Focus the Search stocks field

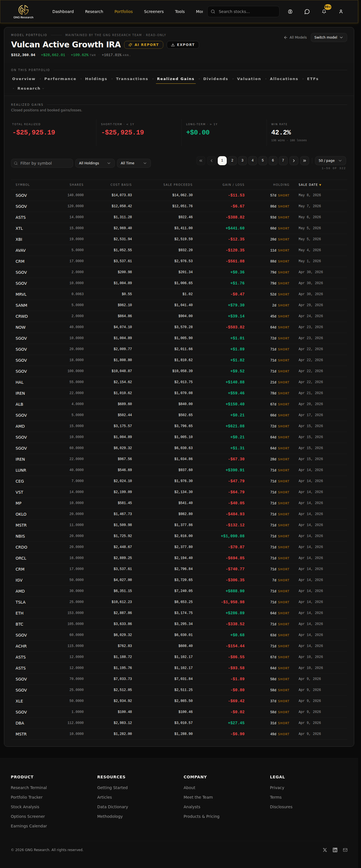point(243,12)
